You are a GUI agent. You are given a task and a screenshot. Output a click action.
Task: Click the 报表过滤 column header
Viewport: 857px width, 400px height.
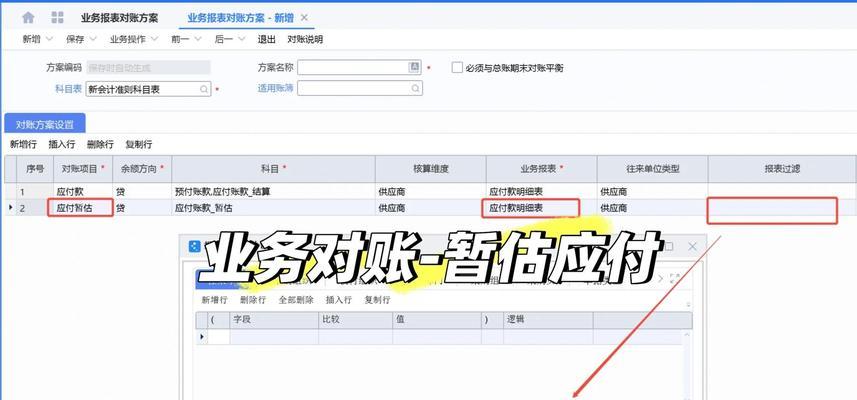click(782, 169)
